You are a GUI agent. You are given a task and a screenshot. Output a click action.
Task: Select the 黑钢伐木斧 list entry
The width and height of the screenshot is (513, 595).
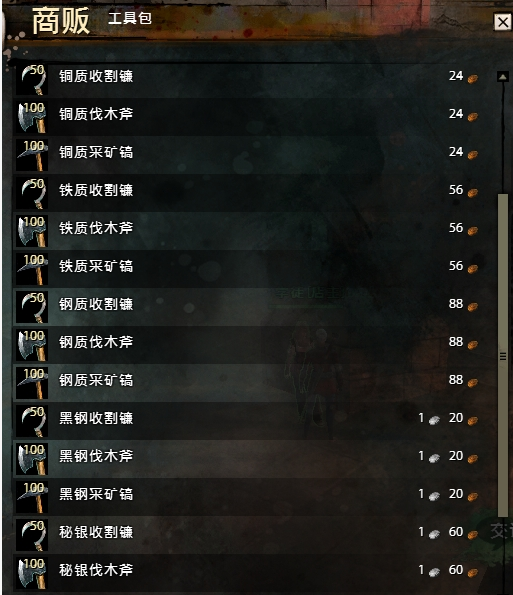tap(248, 459)
